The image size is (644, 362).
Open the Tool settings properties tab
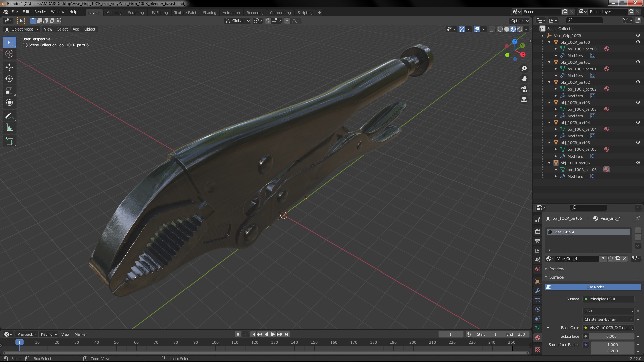[x=538, y=219]
